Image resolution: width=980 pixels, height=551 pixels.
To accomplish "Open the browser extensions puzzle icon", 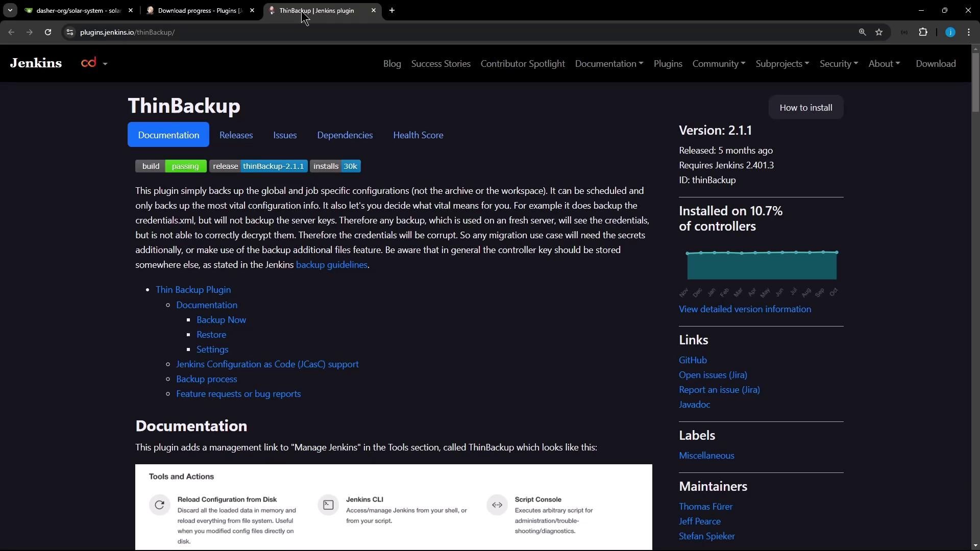I will [x=923, y=32].
